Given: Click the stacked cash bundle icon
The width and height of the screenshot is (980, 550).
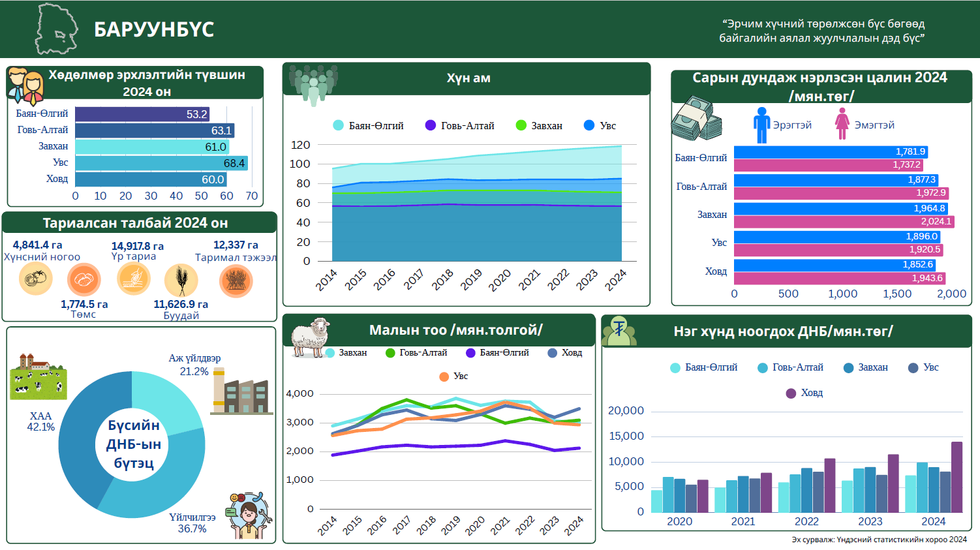Looking at the screenshot, I should click(x=696, y=119).
